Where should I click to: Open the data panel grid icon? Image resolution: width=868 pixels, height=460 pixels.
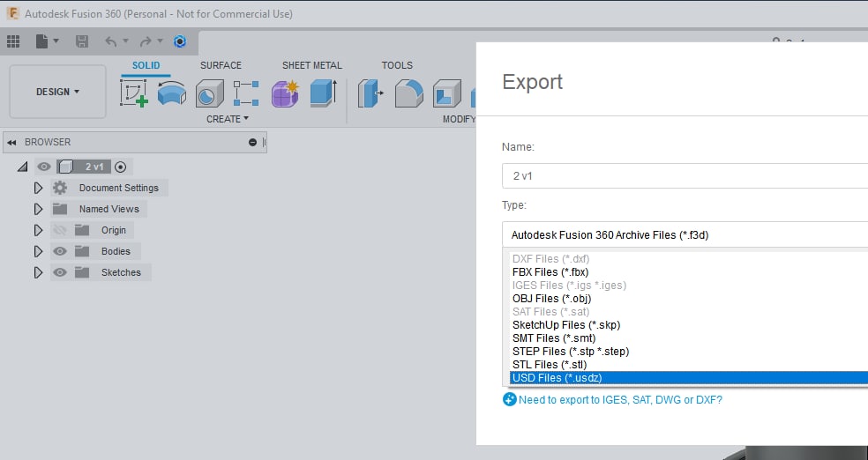click(x=13, y=41)
